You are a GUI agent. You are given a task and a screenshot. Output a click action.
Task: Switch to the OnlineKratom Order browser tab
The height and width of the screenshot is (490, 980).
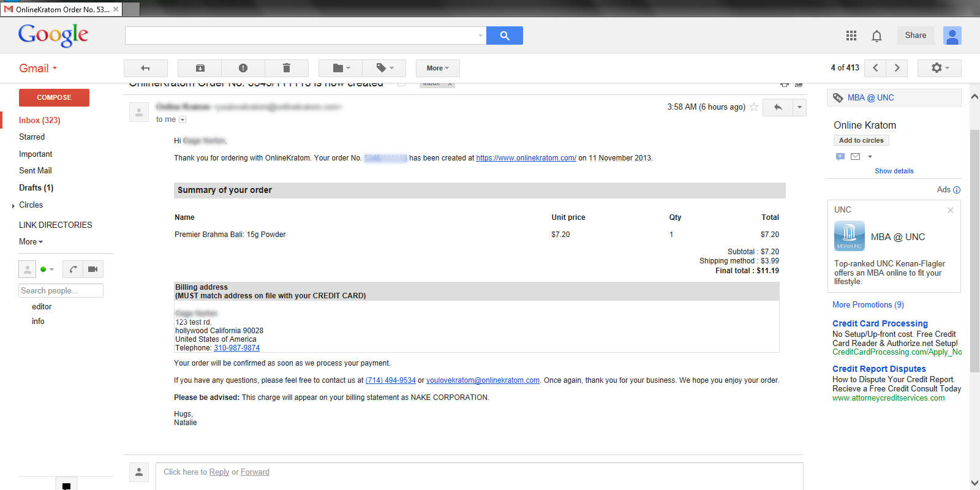[x=61, y=9]
